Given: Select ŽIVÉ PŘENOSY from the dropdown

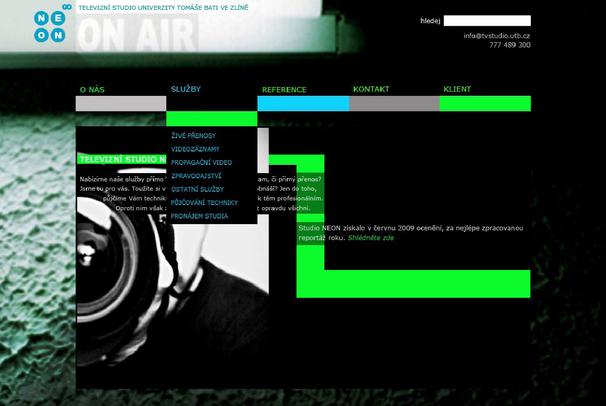Looking at the screenshot, I should point(193,135).
